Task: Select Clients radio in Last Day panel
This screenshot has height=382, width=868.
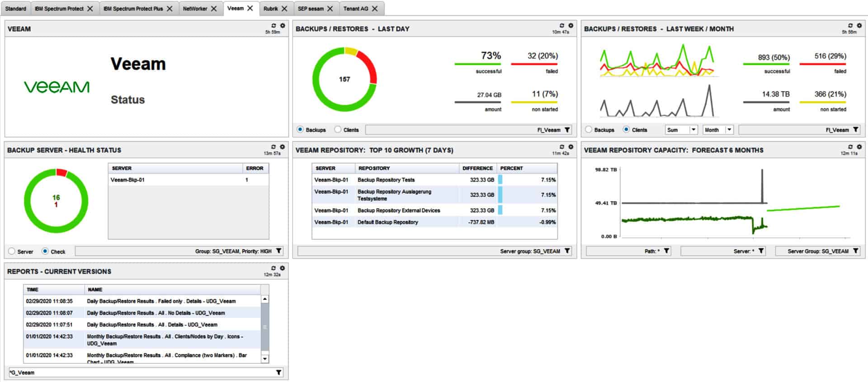Action: click(338, 130)
